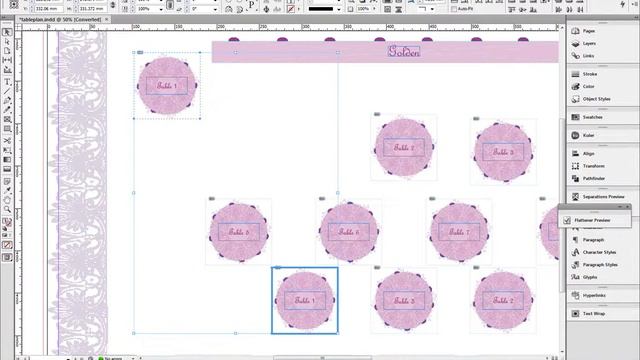Select the Line tool
This screenshot has width=640, height=360.
(7, 91)
